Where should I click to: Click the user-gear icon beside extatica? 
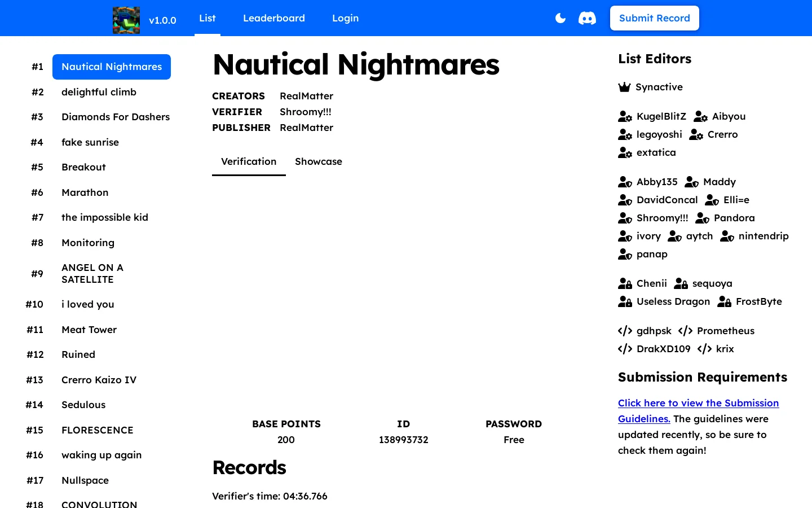(x=625, y=152)
